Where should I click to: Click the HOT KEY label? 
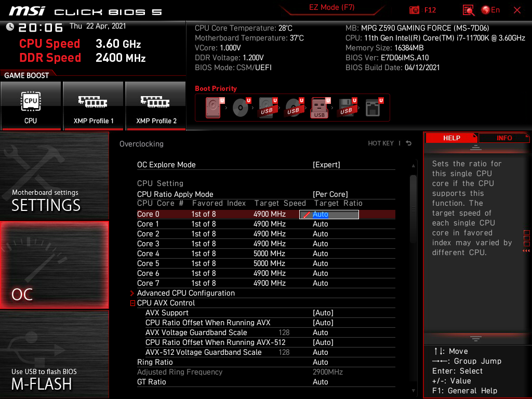pos(381,143)
